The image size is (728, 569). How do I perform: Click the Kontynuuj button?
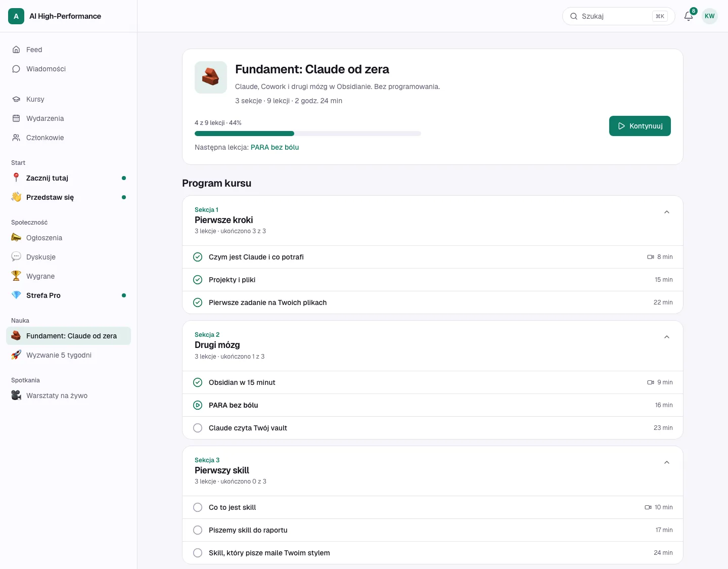point(640,126)
